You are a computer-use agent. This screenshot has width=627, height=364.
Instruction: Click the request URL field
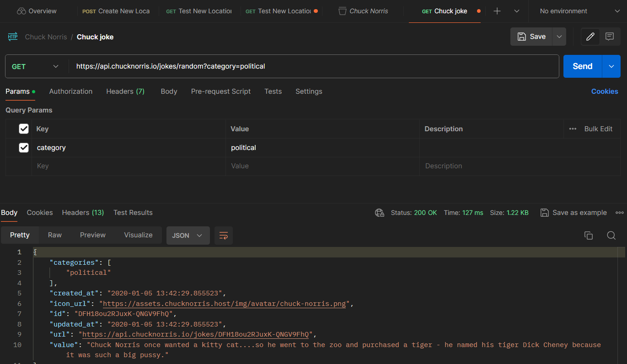314,66
